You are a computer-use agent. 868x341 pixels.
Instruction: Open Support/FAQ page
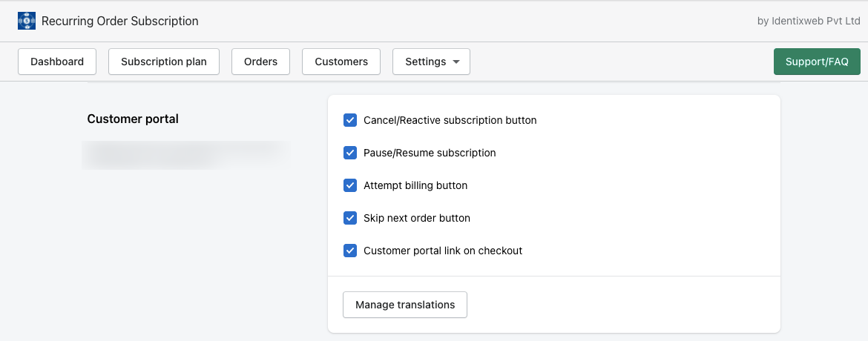(x=817, y=62)
